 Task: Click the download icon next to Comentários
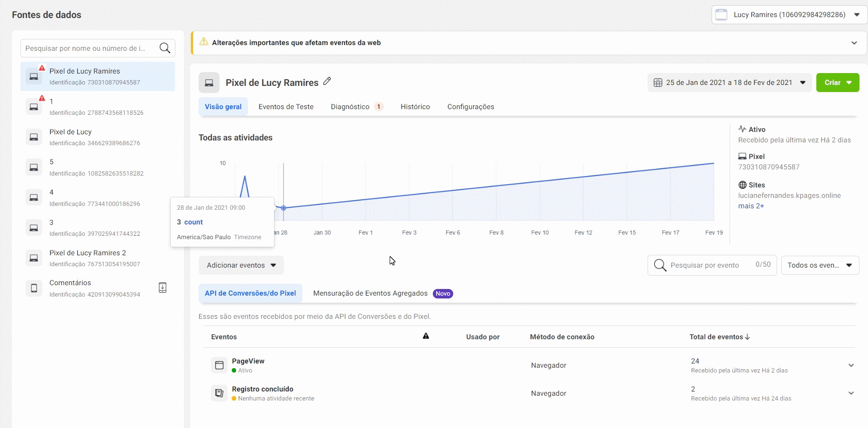[162, 288]
